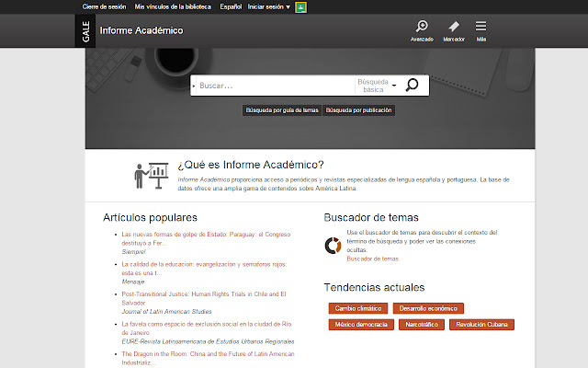Click the magnifying glass search button
Image resolution: width=588 pixels, height=368 pixels.
click(x=413, y=86)
